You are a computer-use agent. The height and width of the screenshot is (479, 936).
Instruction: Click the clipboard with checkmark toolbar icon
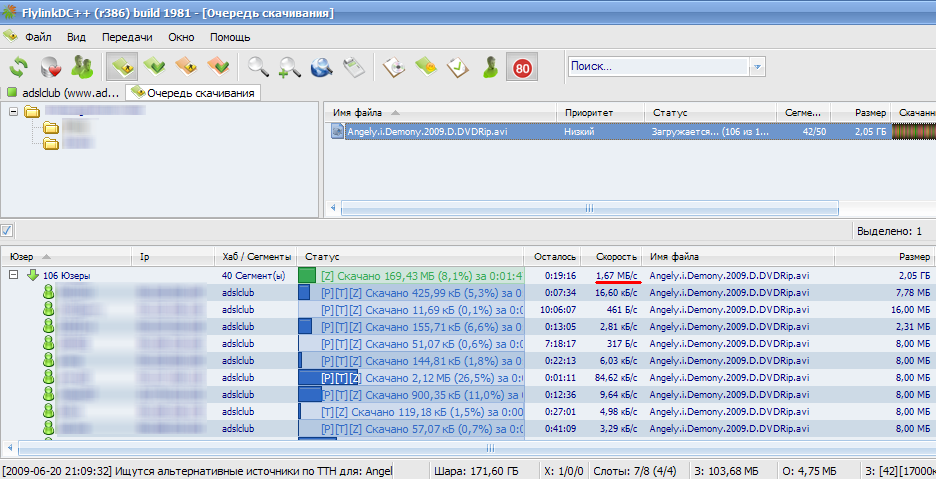[x=458, y=67]
